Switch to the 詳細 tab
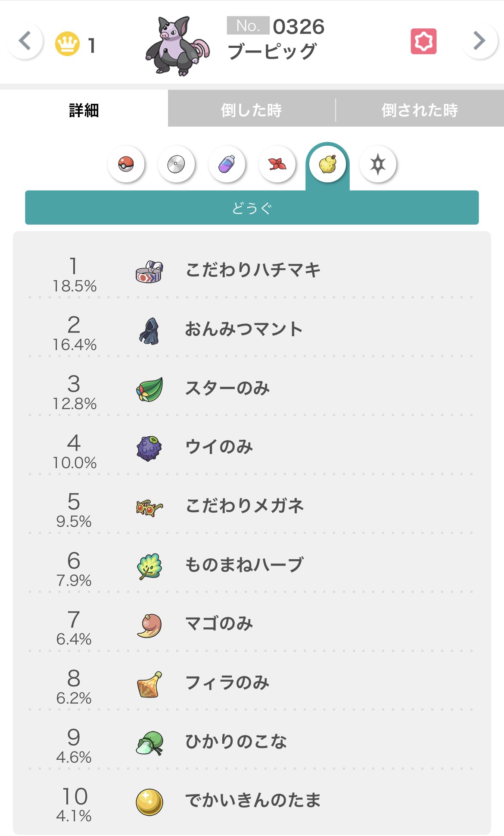Screen dimensions: 504x836 84,110
